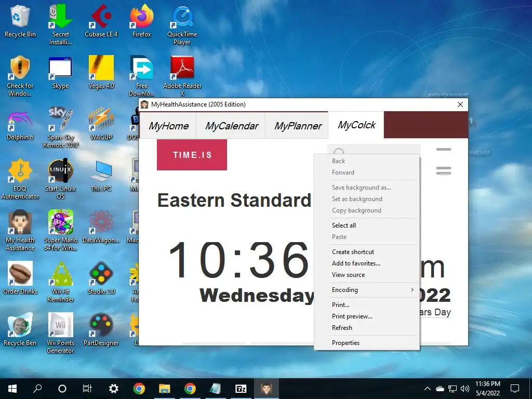This screenshot has width=532, height=399.
Task: Open the volume speaker tray icon
Action: (465, 389)
